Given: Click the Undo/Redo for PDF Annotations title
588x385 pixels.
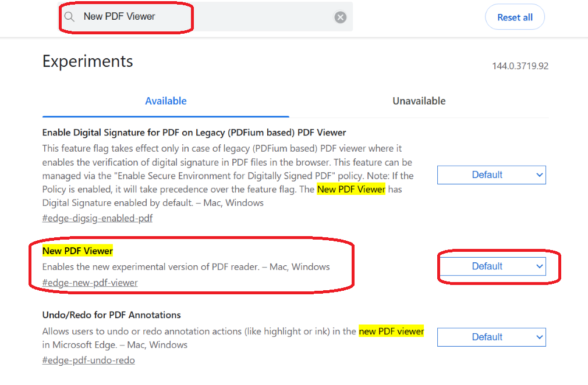Looking at the screenshot, I should click(x=111, y=315).
